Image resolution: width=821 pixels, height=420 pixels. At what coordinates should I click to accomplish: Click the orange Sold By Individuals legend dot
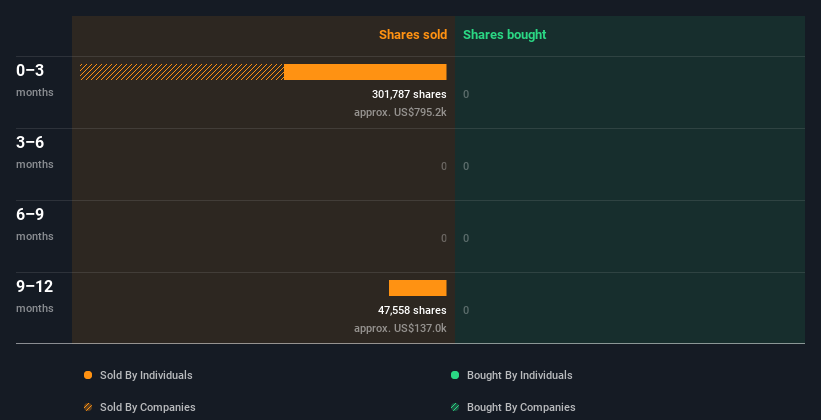88,375
